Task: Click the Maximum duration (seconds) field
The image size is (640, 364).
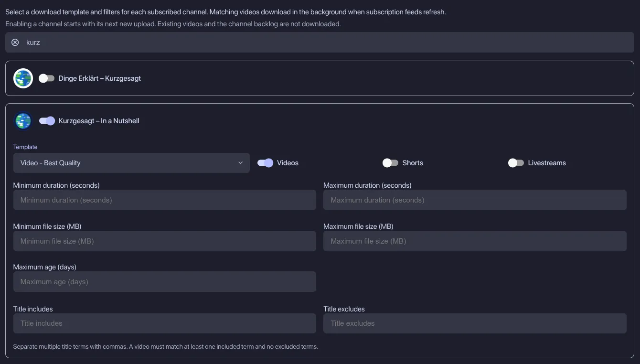Action: click(475, 200)
